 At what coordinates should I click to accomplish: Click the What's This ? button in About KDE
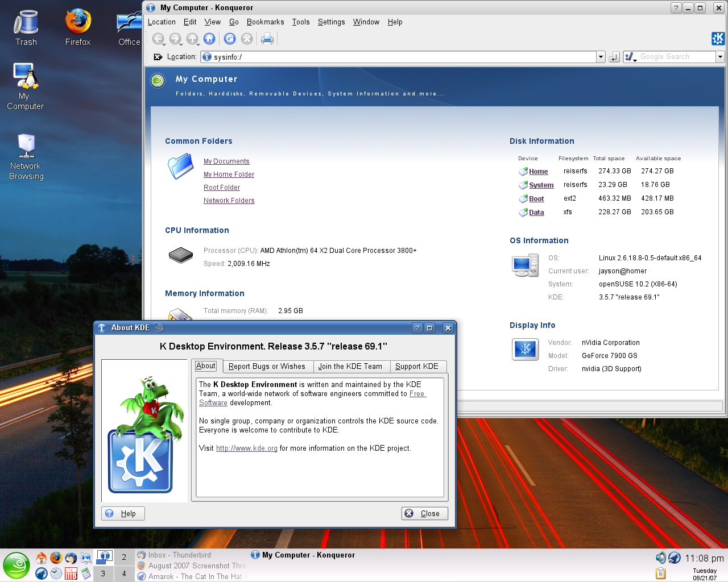pos(417,328)
